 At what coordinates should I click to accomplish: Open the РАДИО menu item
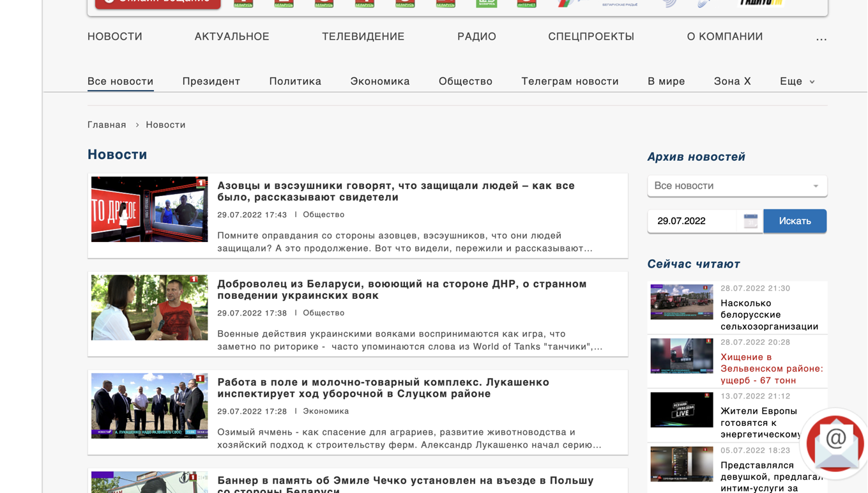click(x=476, y=36)
